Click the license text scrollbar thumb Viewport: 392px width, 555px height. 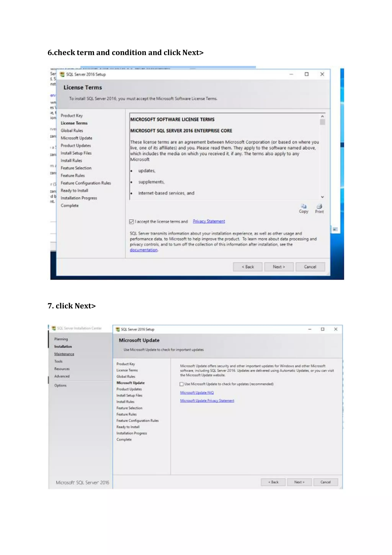pyautogui.click(x=322, y=122)
